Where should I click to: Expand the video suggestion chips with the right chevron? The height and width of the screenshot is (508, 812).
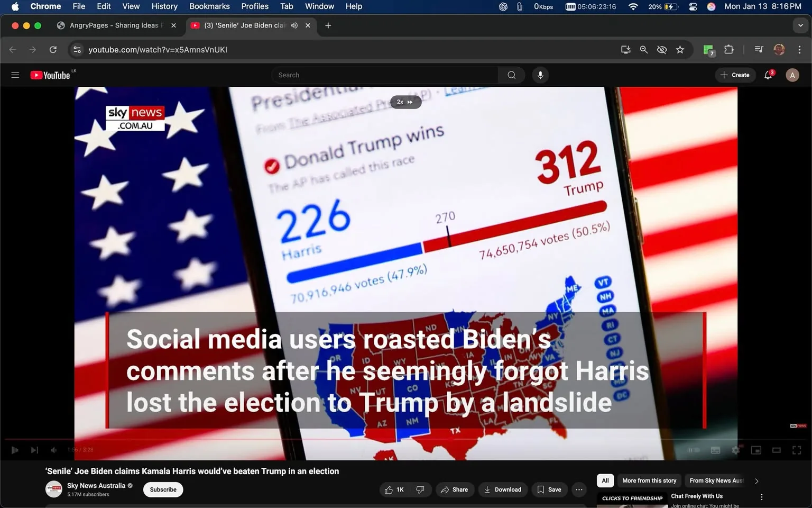(x=756, y=480)
